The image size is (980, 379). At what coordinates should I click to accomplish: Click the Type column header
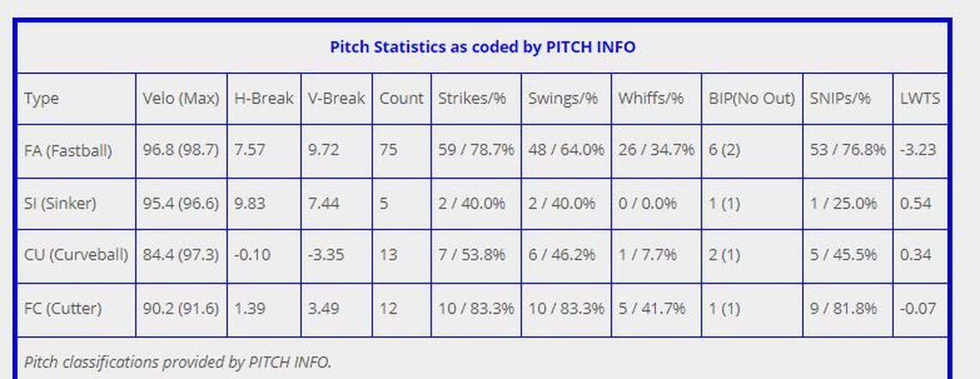(41, 98)
